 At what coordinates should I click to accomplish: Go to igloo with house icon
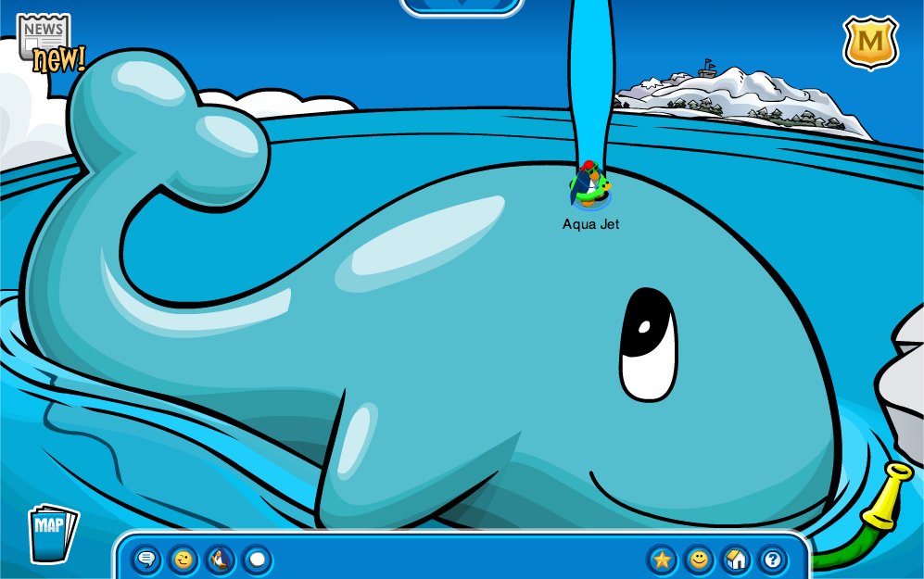(736, 559)
